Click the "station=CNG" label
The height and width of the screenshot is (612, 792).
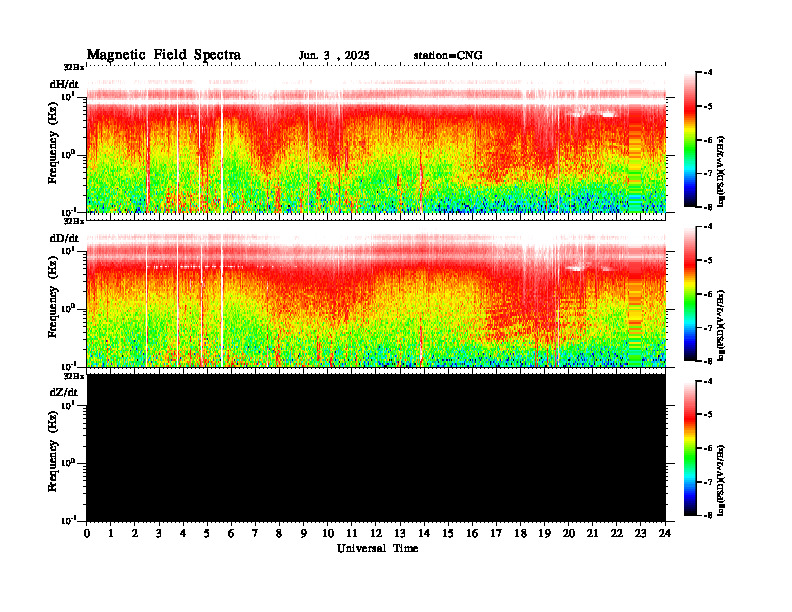(x=448, y=56)
